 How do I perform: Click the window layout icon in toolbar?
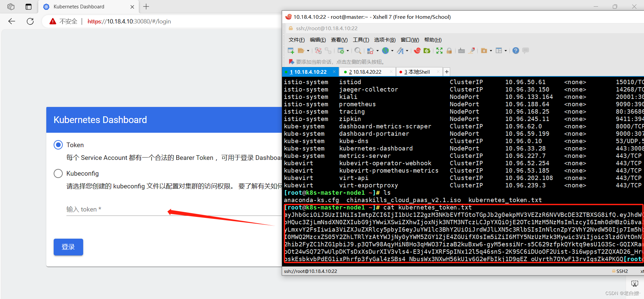(x=499, y=51)
